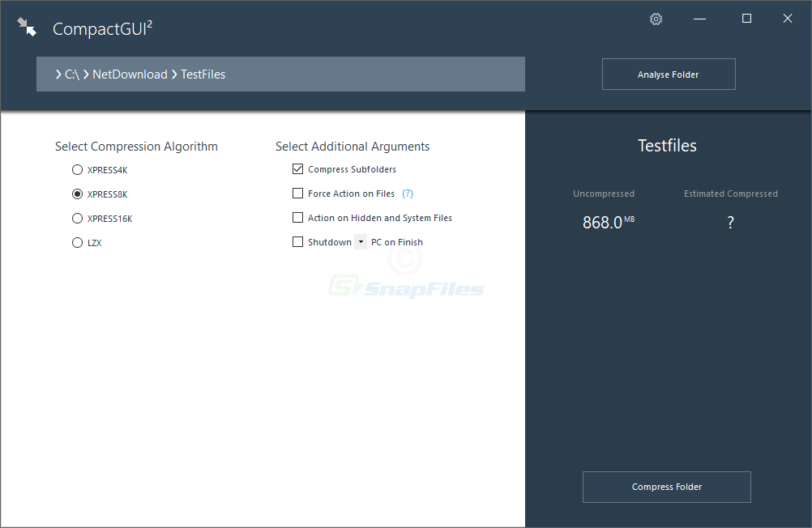Click the TestFiles breadcrumb path segment
This screenshot has width=812, height=528.
point(203,74)
